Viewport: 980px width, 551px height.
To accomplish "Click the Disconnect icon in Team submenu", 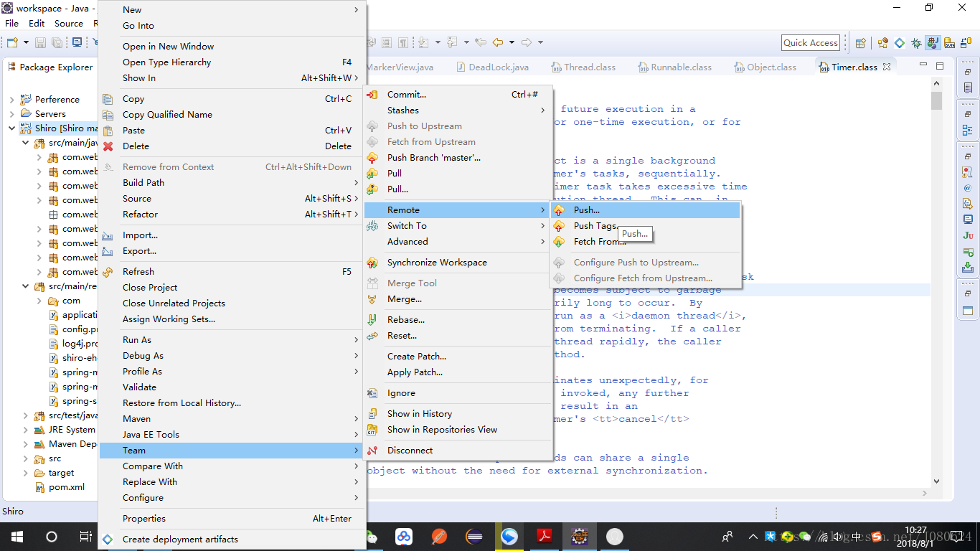I will point(372,451).
